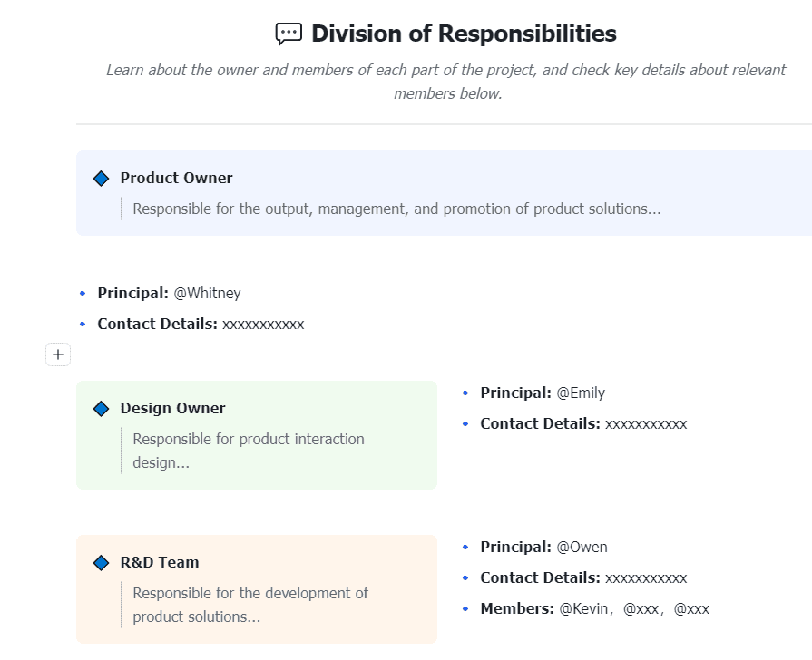Image resolution: width=812 pixels, height=660 pixels.
Task: Open the @Whitney mention
Action: (208, 293)
